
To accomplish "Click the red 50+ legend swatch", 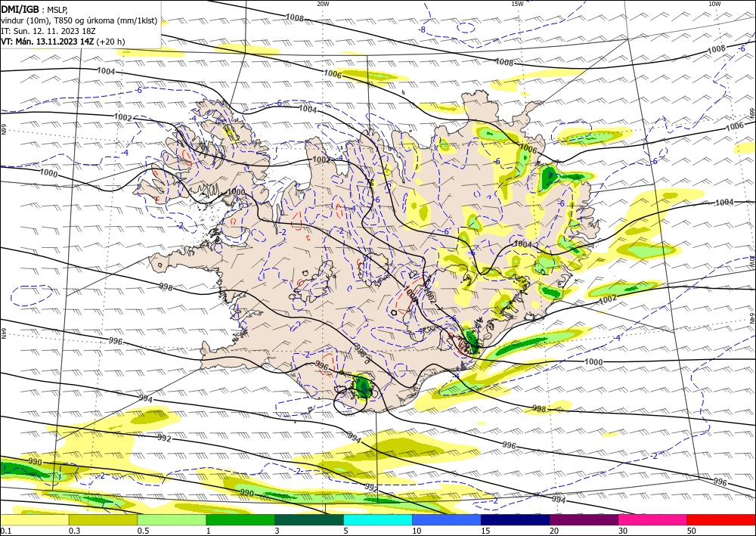I will tap(721, 519).
